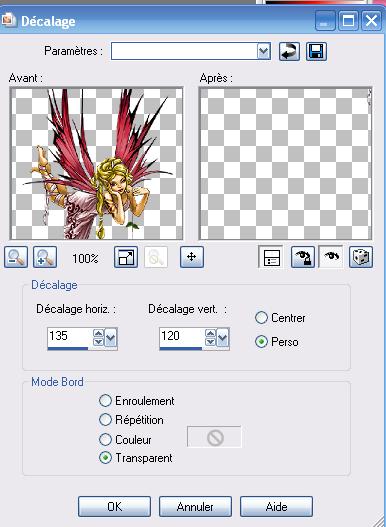Fit preview to window icon

[126, 257]
